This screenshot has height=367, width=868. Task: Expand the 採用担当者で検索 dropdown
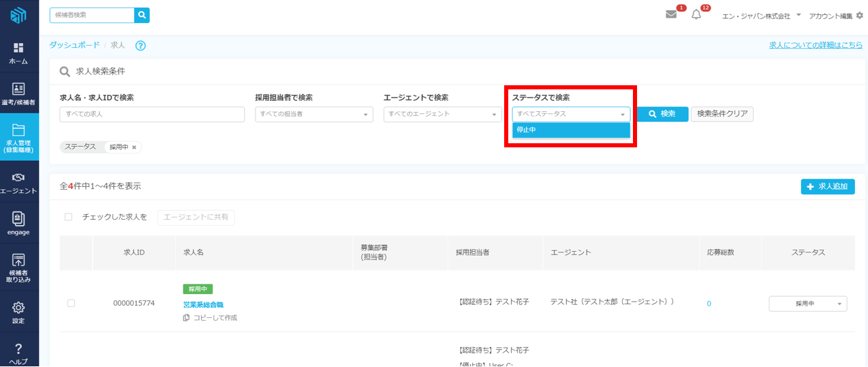click(313, 114)
